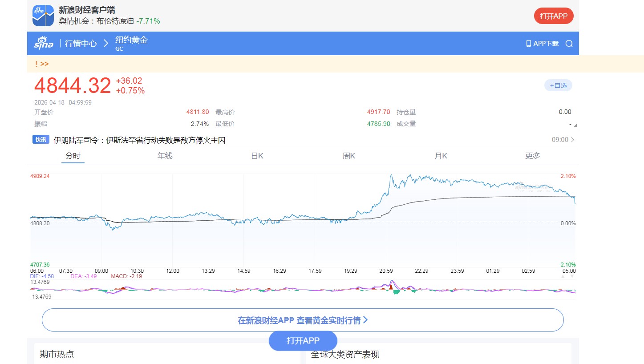Image resolution: width=644 pixels, height=364 pixels.
Task: Select the 月K monthly chart tab
Action: [440, 156]
